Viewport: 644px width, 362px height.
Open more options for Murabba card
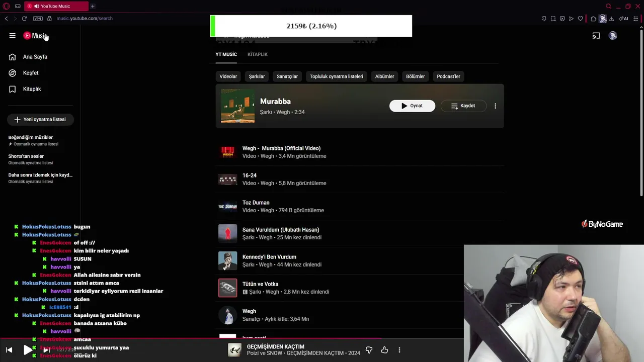tap(495, 106)
